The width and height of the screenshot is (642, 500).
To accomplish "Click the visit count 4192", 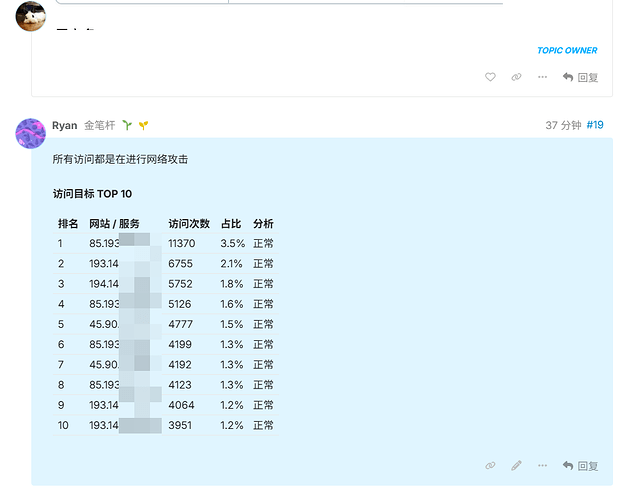I will [180, 364].
